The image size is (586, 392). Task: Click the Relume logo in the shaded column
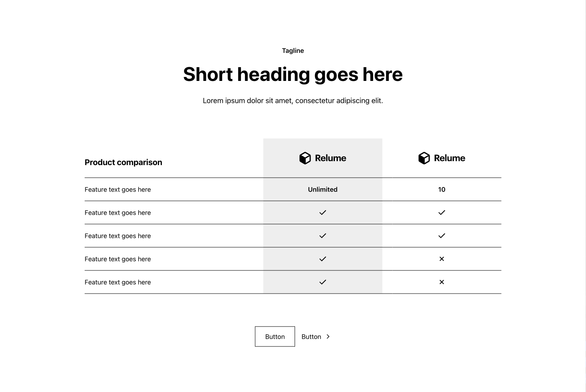point(323,158)
